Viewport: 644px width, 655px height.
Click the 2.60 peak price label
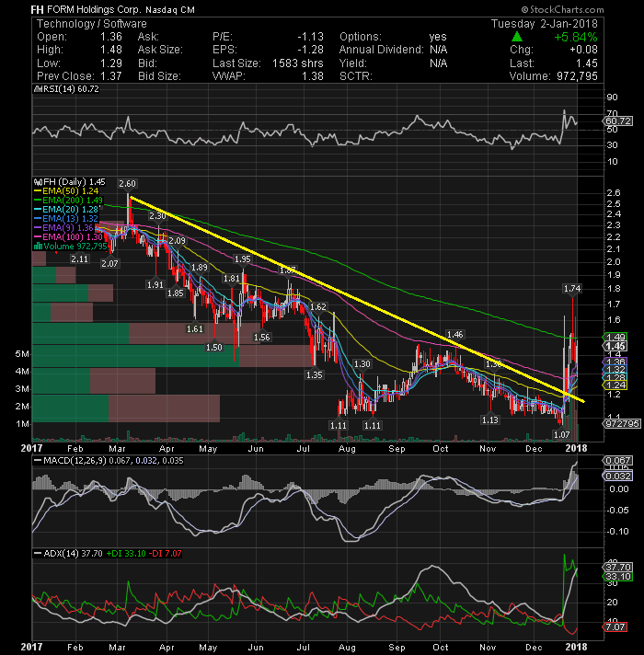pos(127,183)
